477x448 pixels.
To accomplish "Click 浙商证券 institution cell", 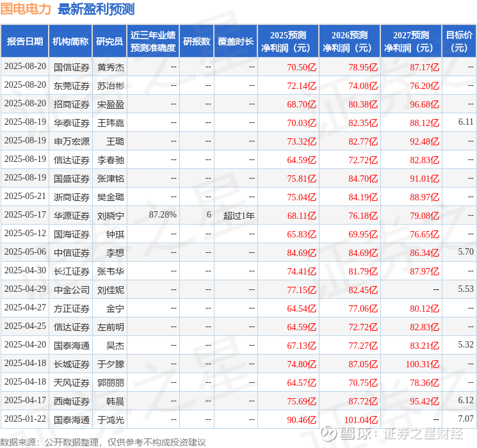I will (72, 197).
